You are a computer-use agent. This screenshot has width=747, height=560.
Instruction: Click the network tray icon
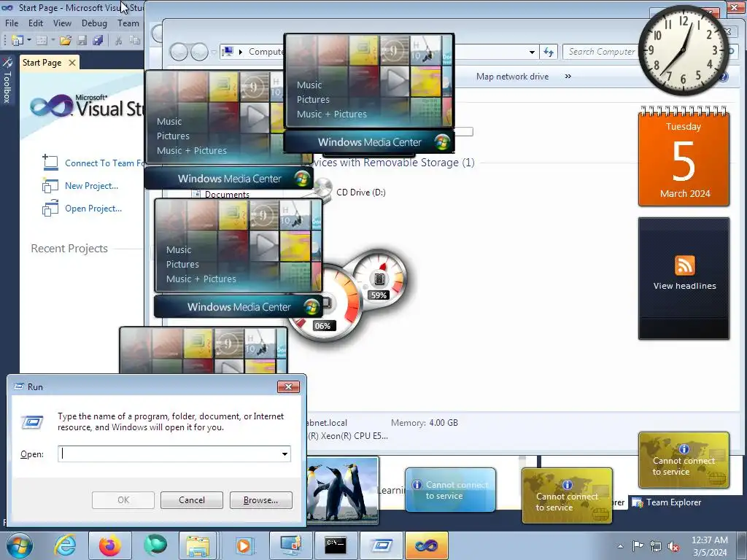click(656, 546)
